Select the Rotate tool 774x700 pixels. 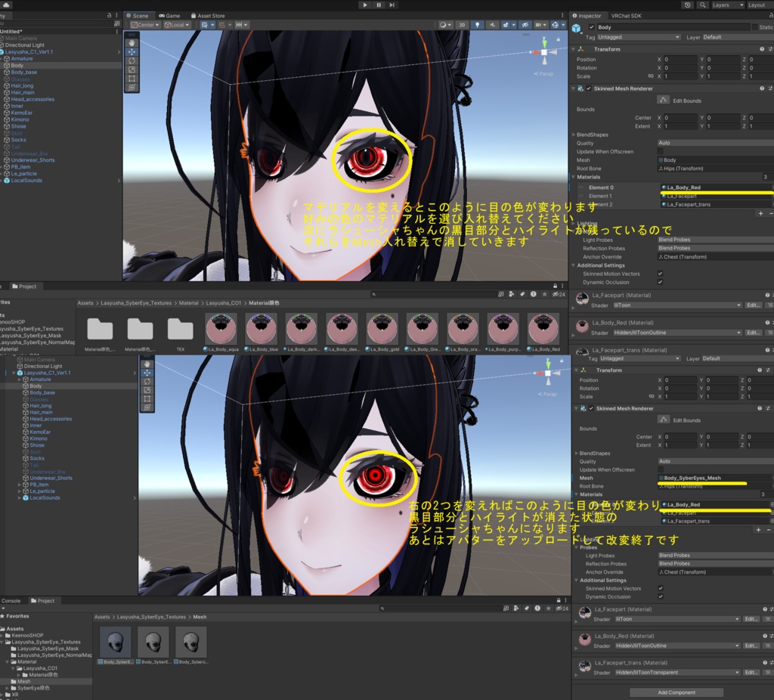[132, 61]
